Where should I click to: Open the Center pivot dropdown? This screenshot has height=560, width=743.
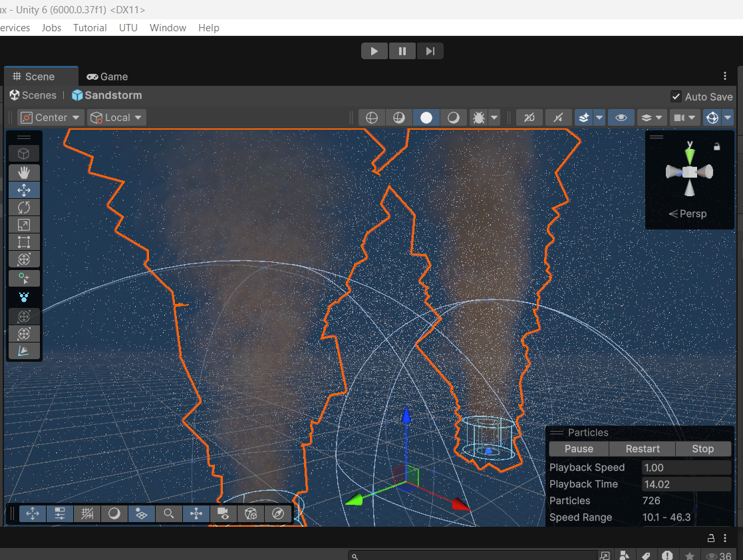[51, 118]
